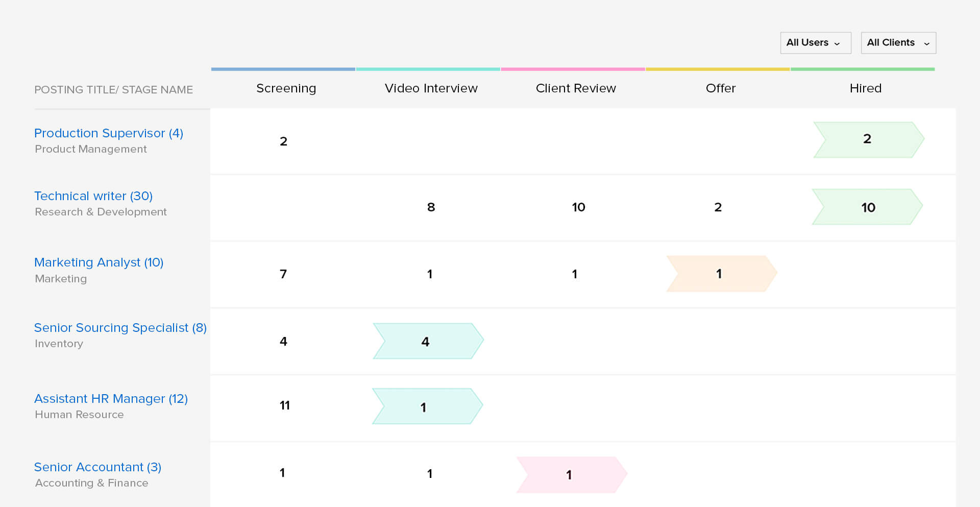Select the Screening column header
Viewport: 980px width, 507px height.
286,88
